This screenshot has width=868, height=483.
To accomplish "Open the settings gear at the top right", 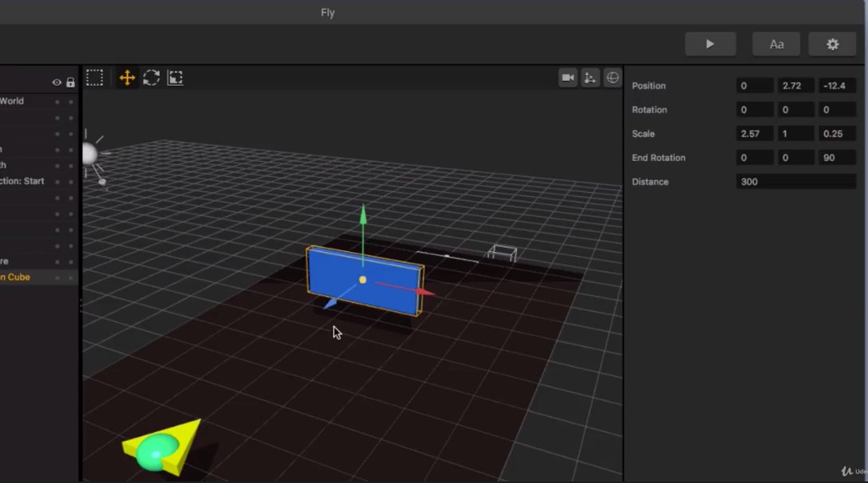I will [x=832, y=44].
